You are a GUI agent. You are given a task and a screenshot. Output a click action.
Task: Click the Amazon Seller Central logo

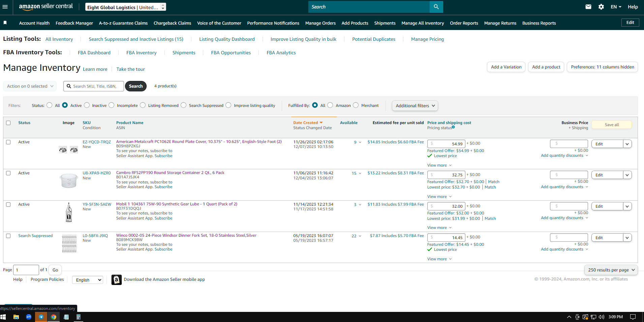[46, 7]
